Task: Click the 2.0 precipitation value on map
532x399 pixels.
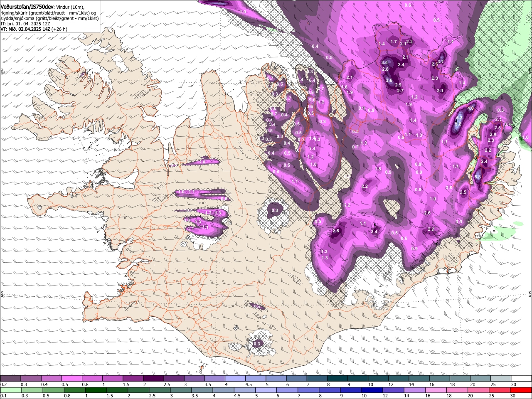Action: coord(435,79)
